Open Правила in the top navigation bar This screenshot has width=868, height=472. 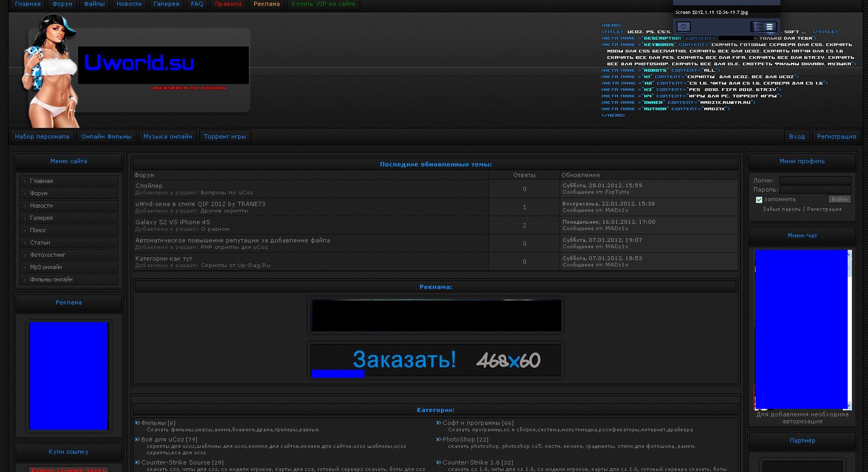(228, 4)
